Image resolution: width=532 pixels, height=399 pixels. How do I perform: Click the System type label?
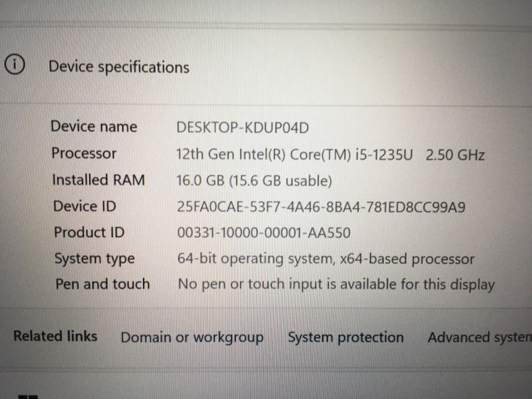94,258
